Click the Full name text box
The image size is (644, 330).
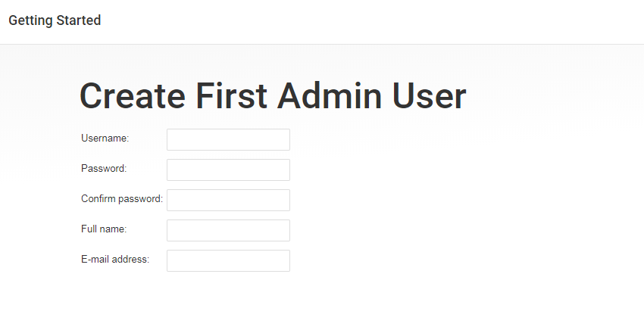pyautogui.click(x=228, y=230)
